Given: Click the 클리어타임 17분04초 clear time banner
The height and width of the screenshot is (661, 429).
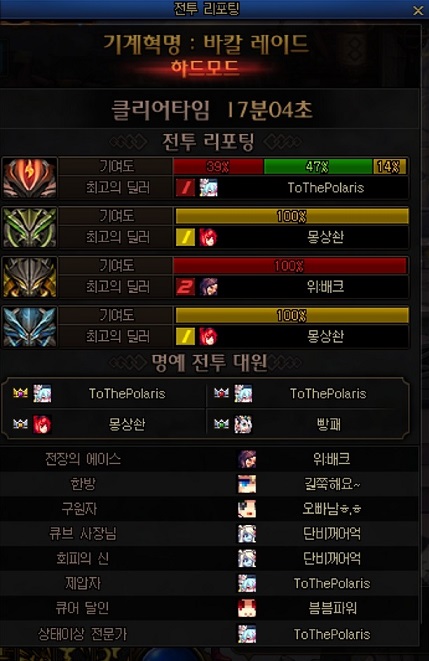Looking at the screenshot, I should point(212,110).
